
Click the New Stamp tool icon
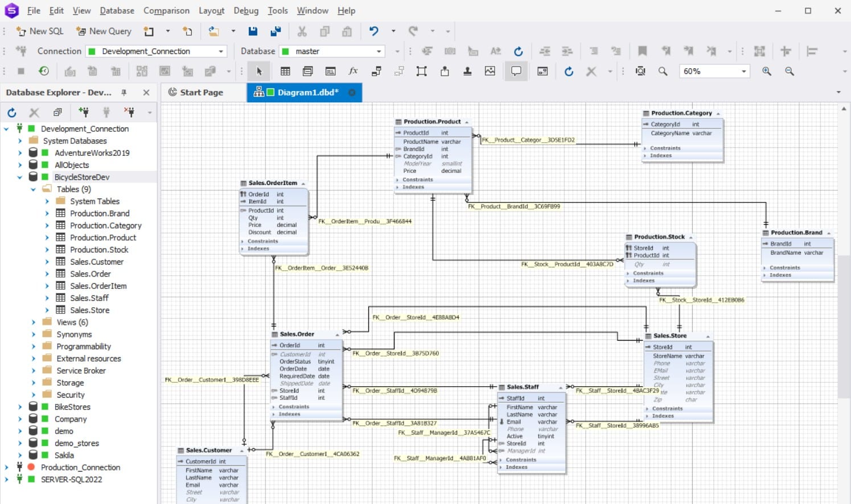467,71
